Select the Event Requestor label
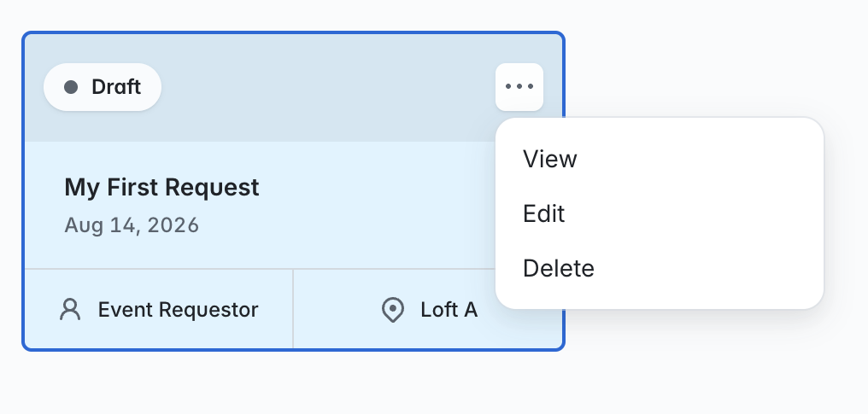This screenshot has width=868, height=414. coord(179,310)
